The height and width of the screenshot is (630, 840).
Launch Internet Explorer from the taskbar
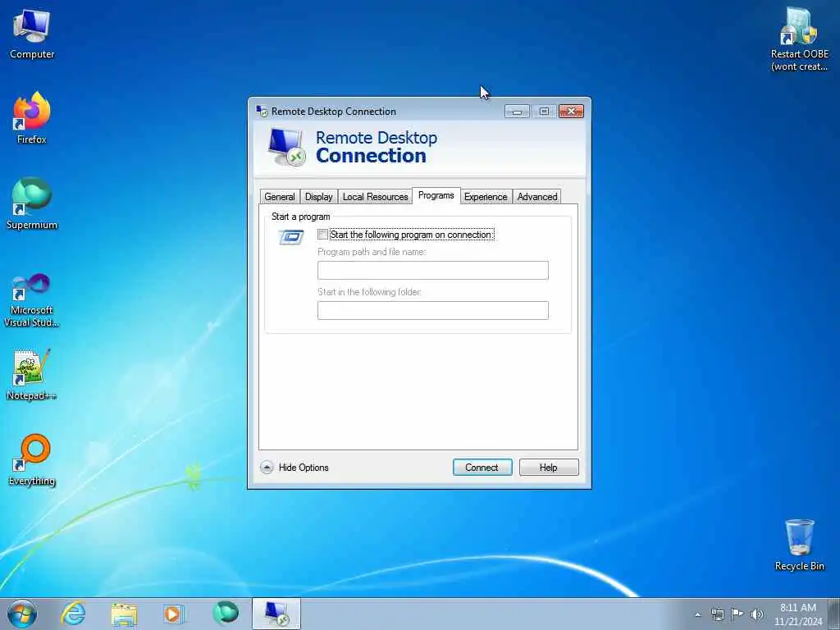73,614
